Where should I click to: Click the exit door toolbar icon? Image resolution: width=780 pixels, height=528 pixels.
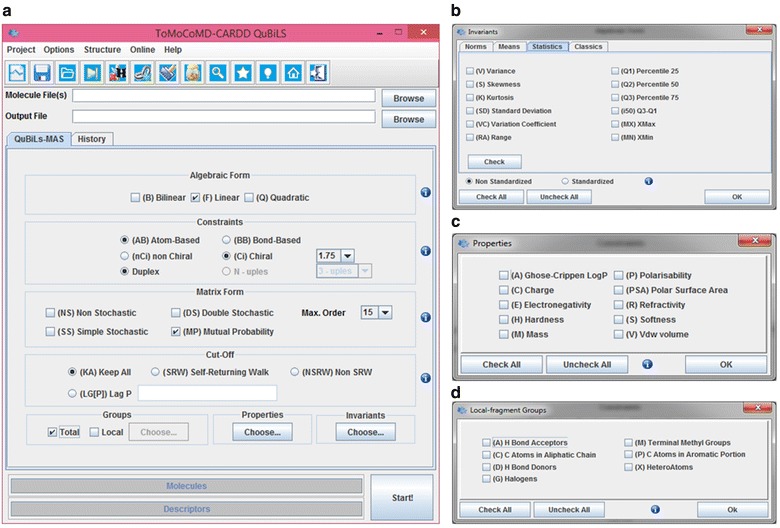click(318, 73)
